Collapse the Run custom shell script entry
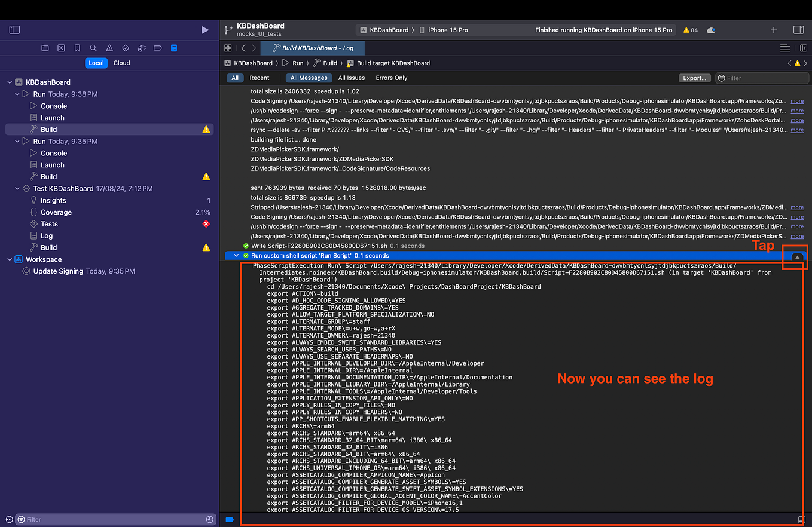 [236, 255]
